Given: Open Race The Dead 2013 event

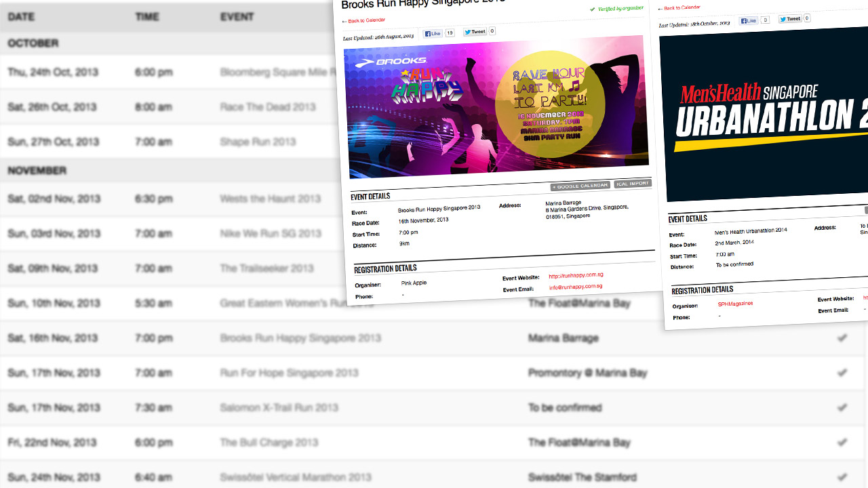Looking at the screenshot, I should pos(268,107).
